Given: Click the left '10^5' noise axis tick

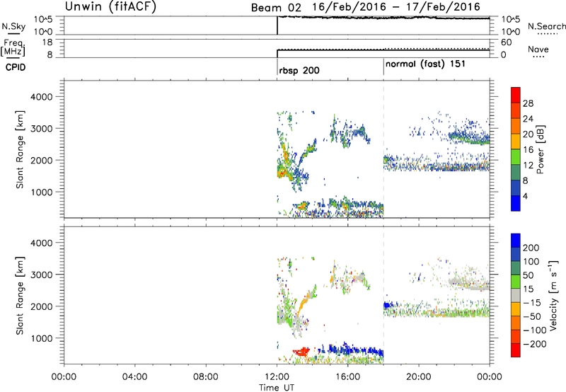Looking at the screenshot, I should [43, 19].
